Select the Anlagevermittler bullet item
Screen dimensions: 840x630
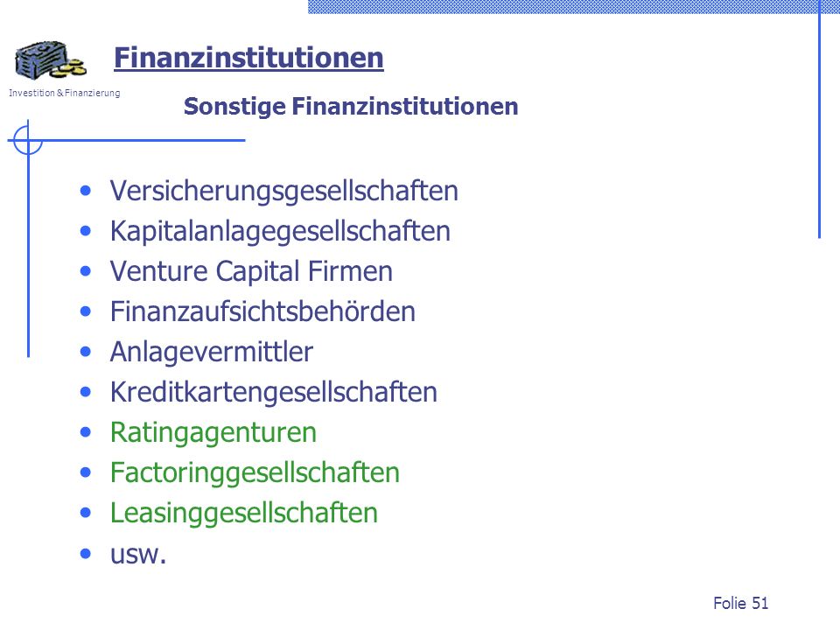(x=211, y=352)
